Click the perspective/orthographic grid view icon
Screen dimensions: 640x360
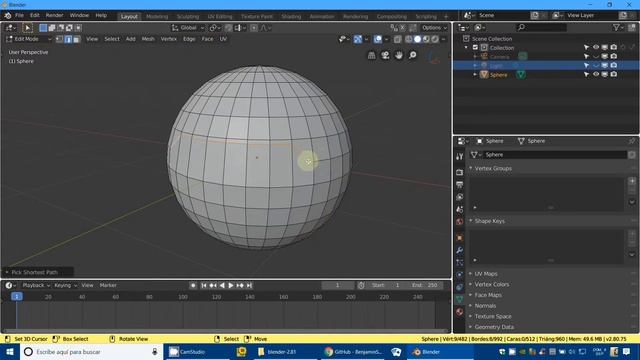[x=371, y=55]
